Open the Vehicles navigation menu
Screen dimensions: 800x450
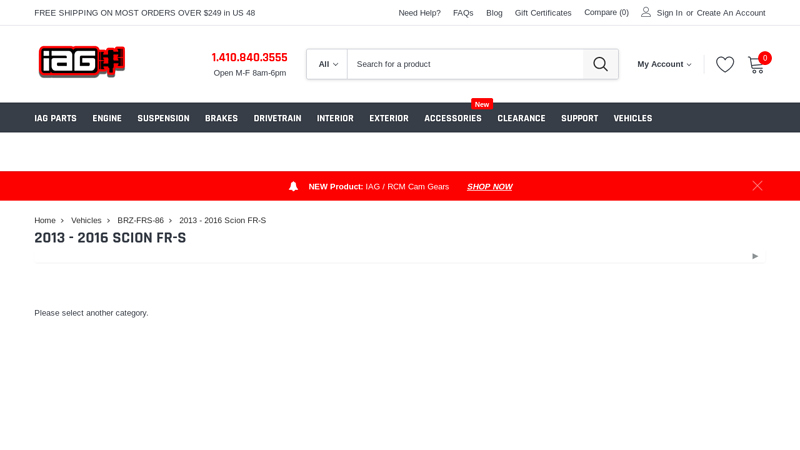point(632,118)
